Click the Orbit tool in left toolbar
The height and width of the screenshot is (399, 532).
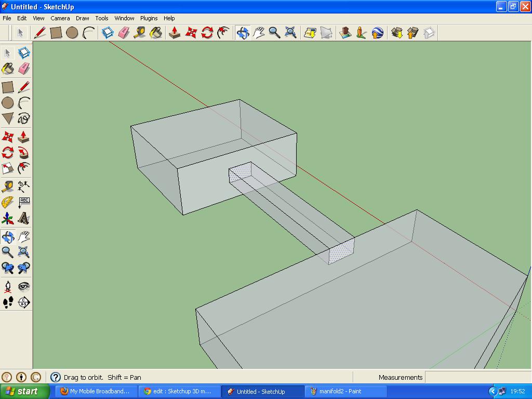pyautogui.click(x=8, y=236)
